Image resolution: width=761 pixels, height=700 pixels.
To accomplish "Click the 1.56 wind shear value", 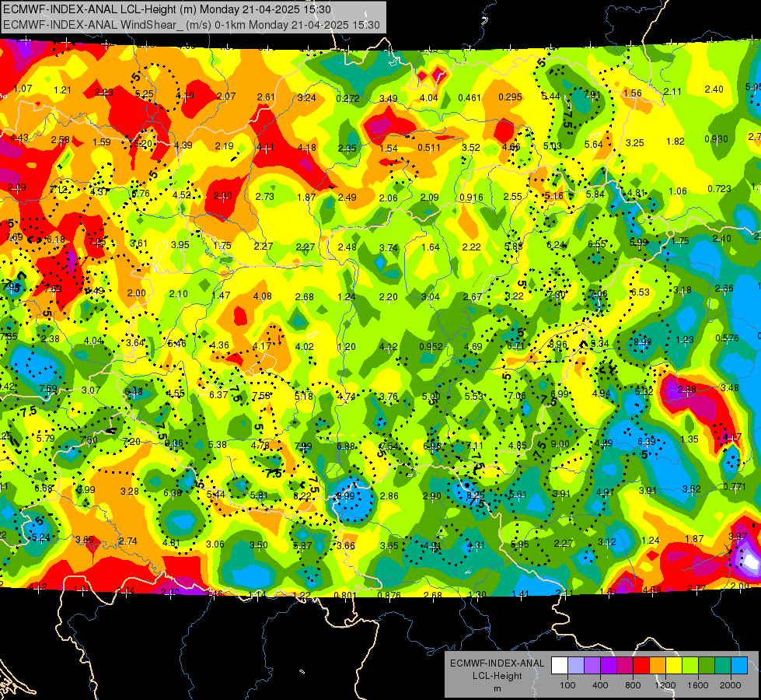I will coord(633,93).
